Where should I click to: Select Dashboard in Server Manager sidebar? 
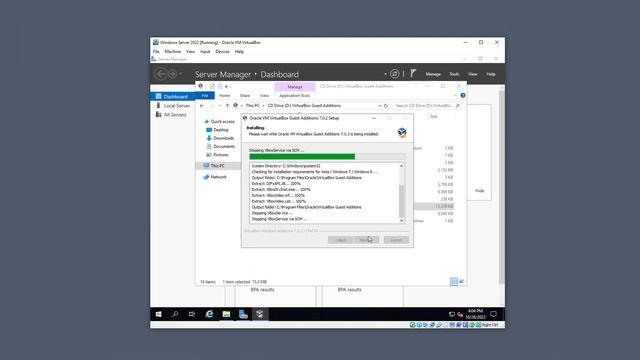172,96
